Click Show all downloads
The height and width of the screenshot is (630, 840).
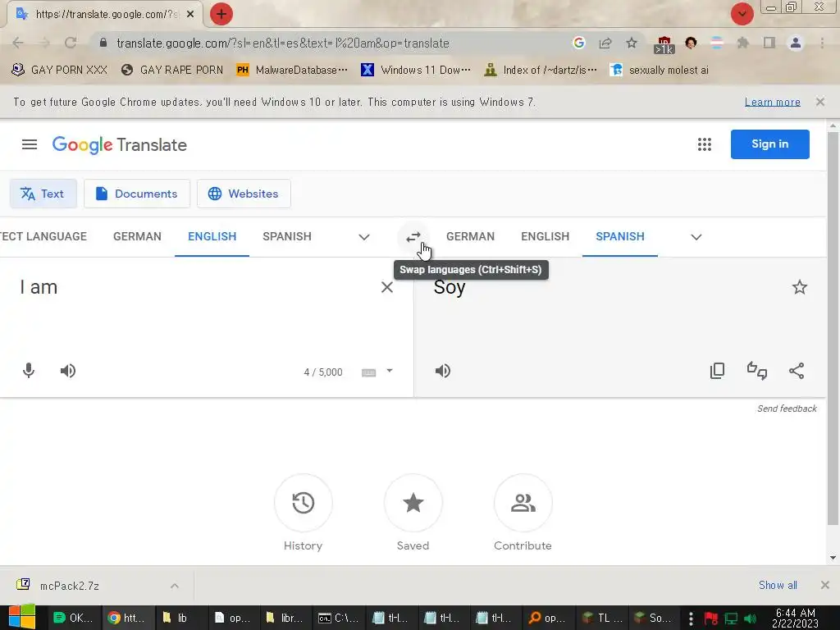pos(778,585)
